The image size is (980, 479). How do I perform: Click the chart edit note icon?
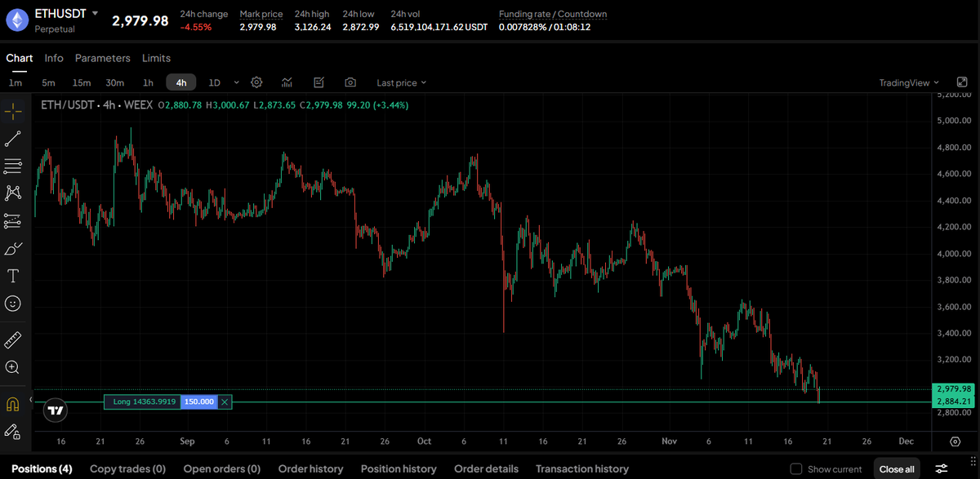click(x=319, y=82)
